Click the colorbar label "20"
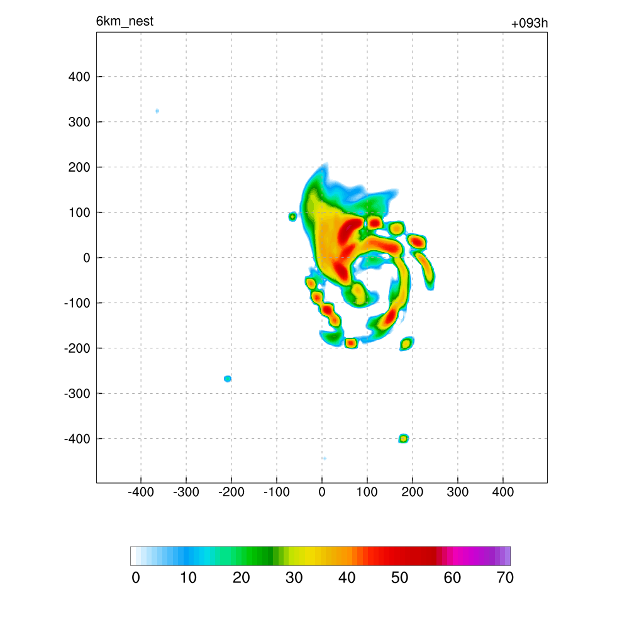 241,578
